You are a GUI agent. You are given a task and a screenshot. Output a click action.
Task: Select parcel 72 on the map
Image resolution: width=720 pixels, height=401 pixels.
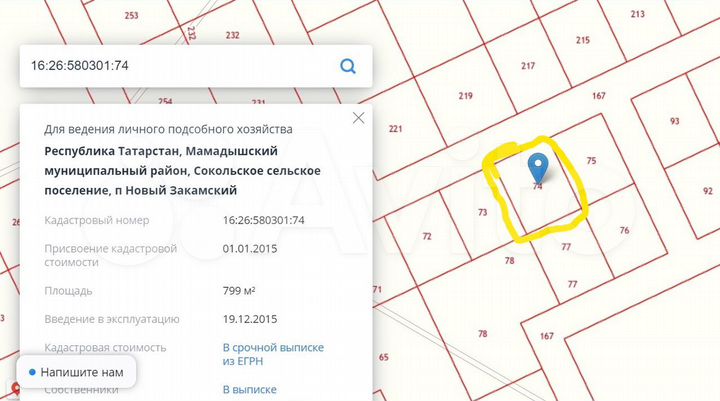427,236
